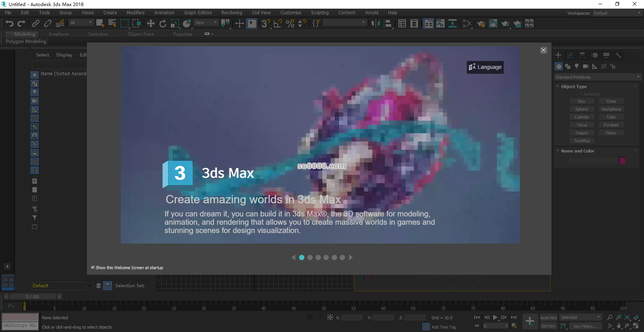Click the Pan View hand icon
644x332 pixels.
click(x=619, y=326)
